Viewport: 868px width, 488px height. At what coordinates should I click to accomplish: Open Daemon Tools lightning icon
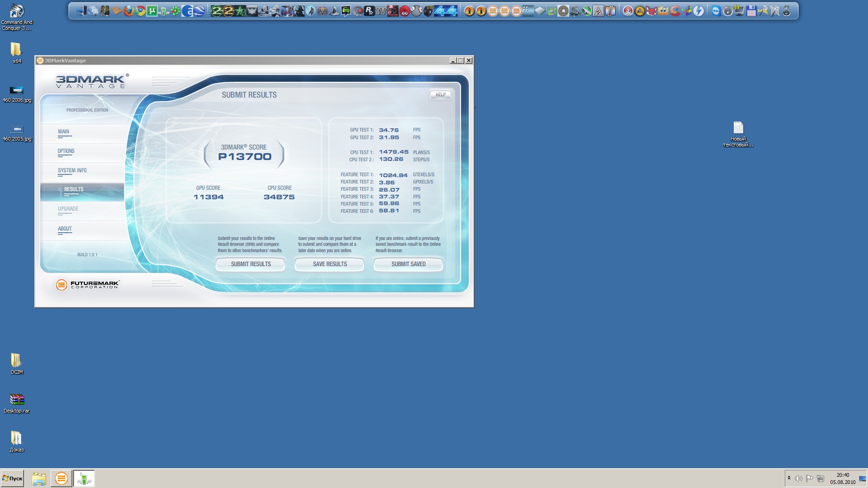pos(698,11)
